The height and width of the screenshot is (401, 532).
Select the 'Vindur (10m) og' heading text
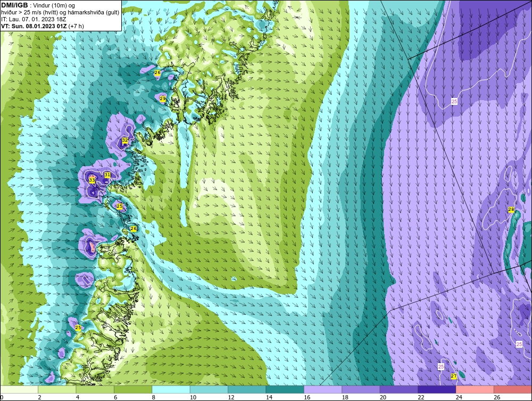(54, 5)
